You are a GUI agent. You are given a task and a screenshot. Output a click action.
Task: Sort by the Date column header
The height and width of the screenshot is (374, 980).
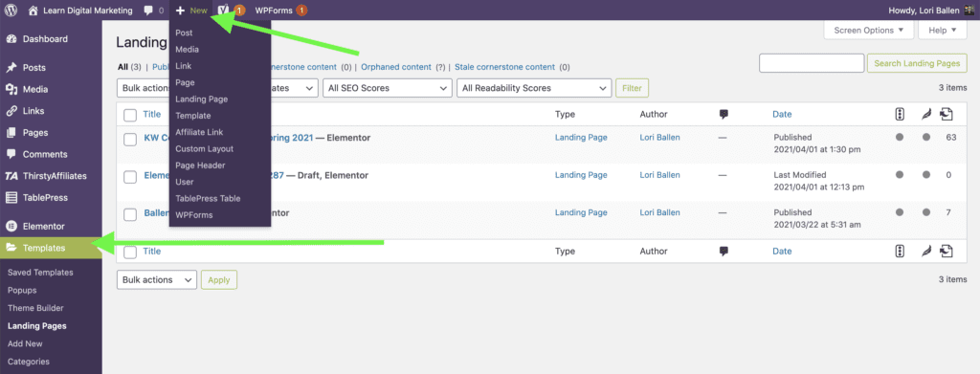(782, 114)
